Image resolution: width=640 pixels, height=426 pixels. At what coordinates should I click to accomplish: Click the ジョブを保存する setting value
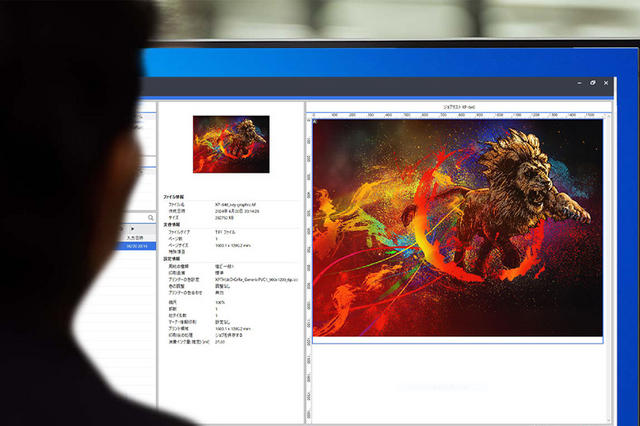(229, 335)
